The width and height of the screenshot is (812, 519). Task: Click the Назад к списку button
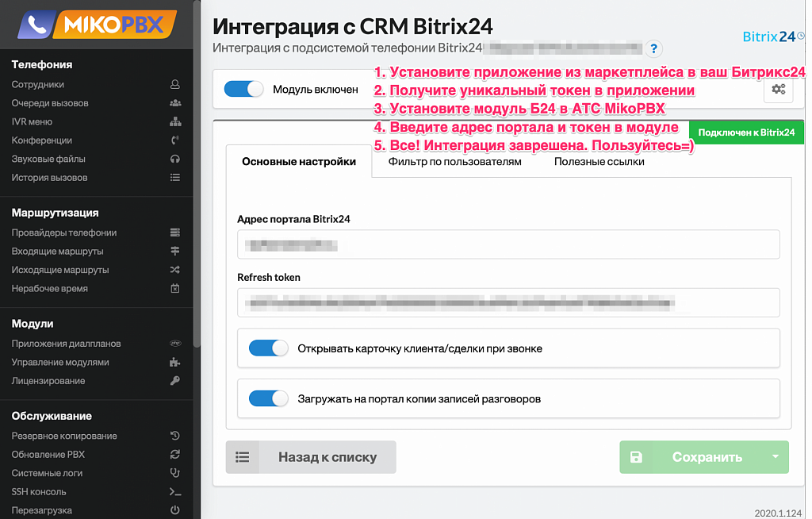311,457
